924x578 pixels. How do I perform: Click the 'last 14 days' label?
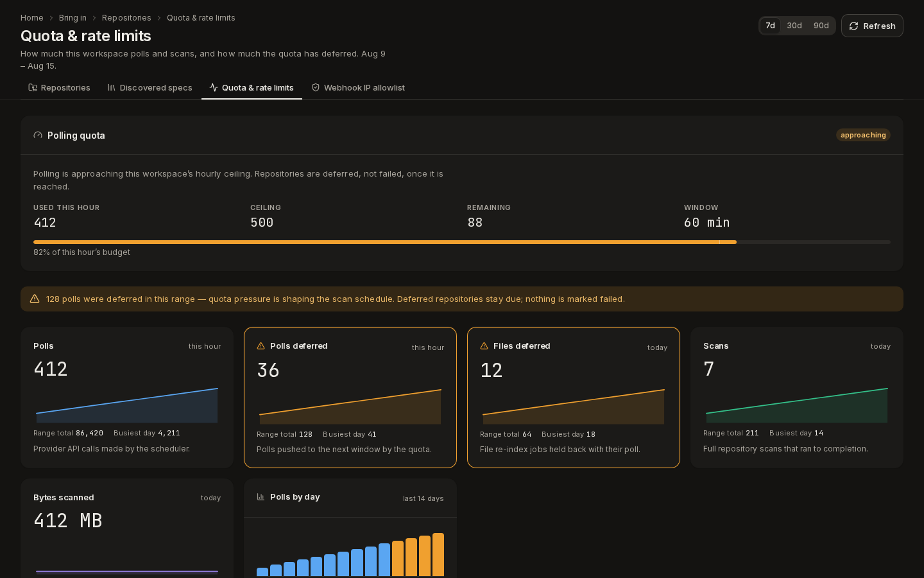(x=424, y=498)
